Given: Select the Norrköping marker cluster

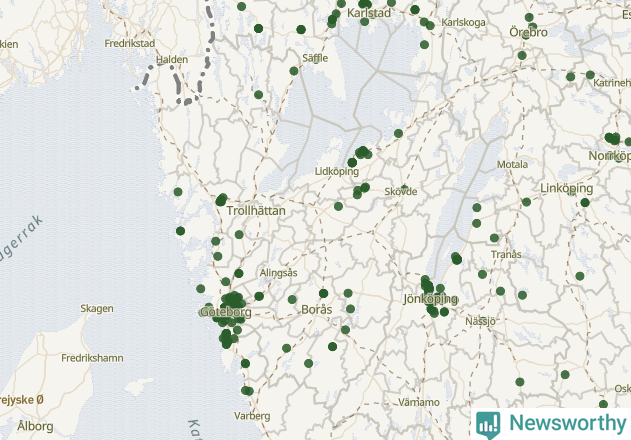Looking at the screenshot, I should 613,139.
